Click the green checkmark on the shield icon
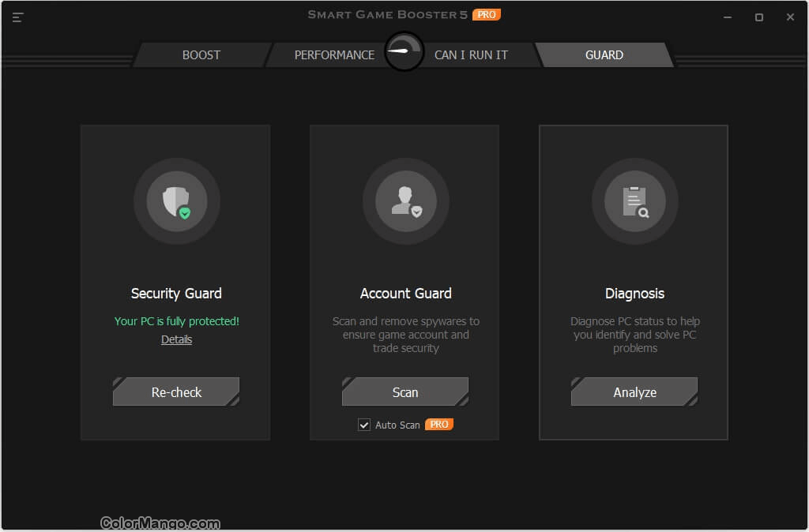The height and width of the screenshot is (532, 809). click(x=186, y=214)
